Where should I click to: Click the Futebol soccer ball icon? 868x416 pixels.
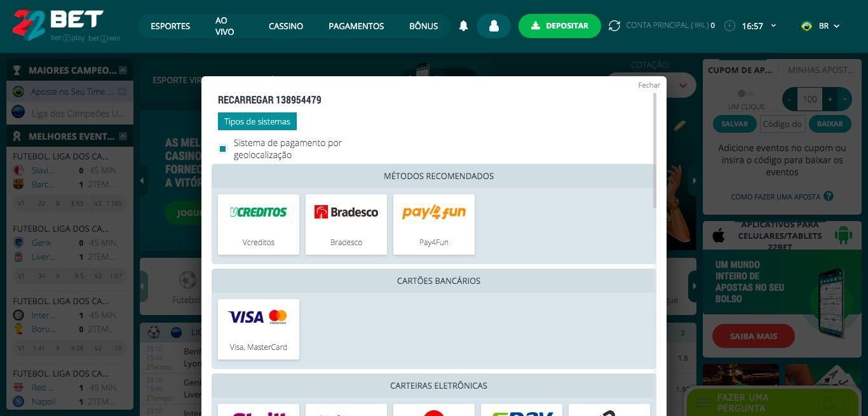click(x=187, y=280)
